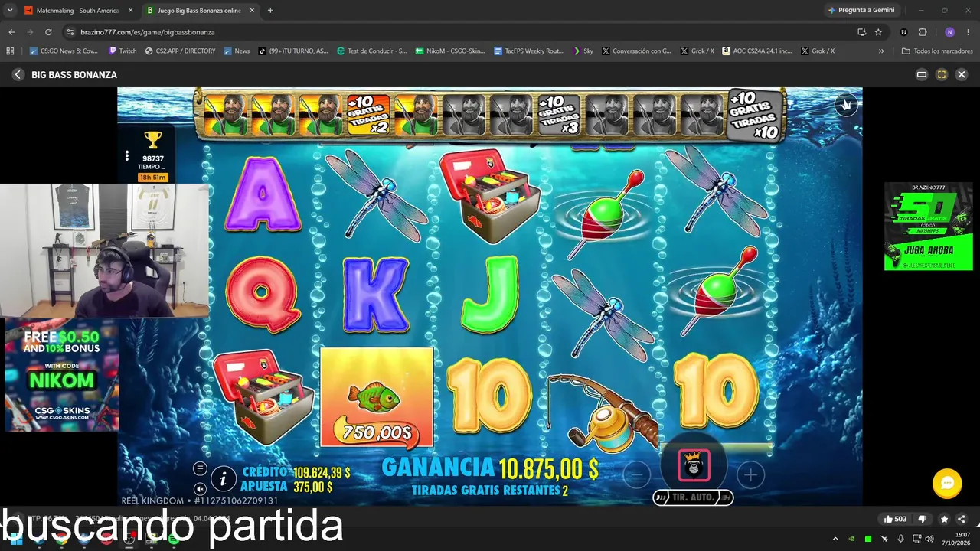Open Todos los marcadores folder
Image resolution: width=980 pixels, height=551 pixels.
[x=937, y=51]
